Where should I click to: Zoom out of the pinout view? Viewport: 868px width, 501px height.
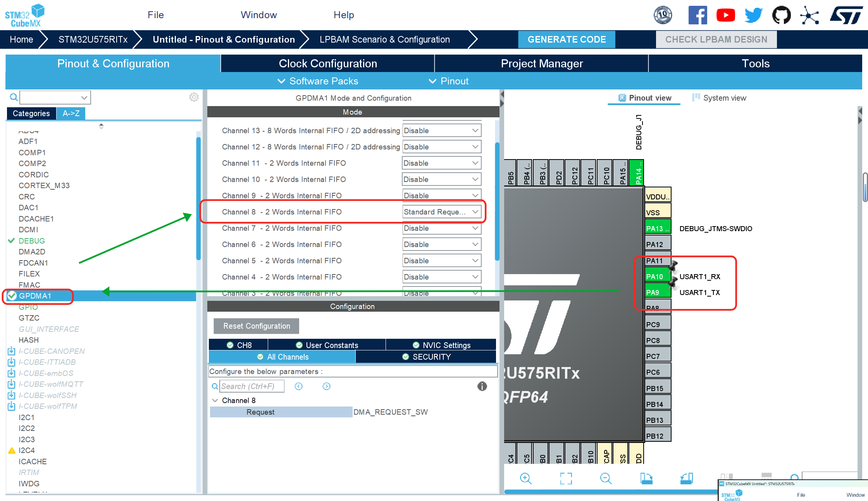pos(606,479)
